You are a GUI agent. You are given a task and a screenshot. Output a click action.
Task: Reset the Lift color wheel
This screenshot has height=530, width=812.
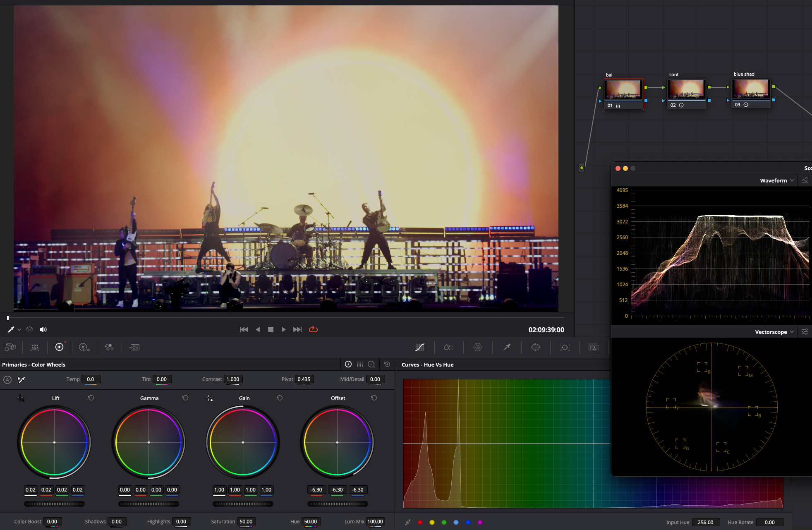point(91,398)
